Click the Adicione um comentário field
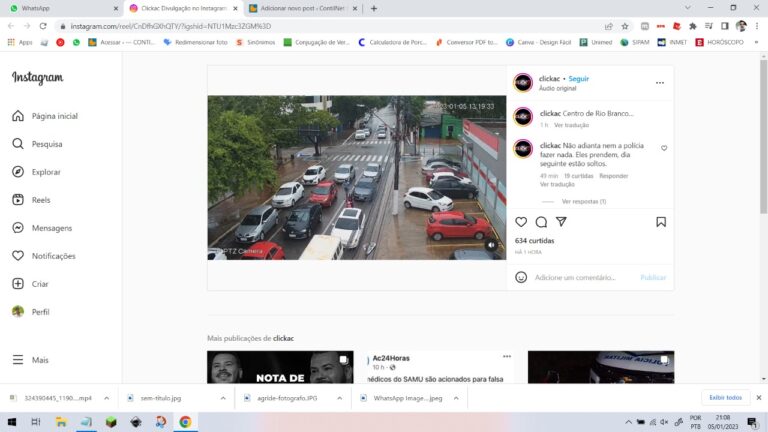The image size is (768, 432). coord(575,277)
